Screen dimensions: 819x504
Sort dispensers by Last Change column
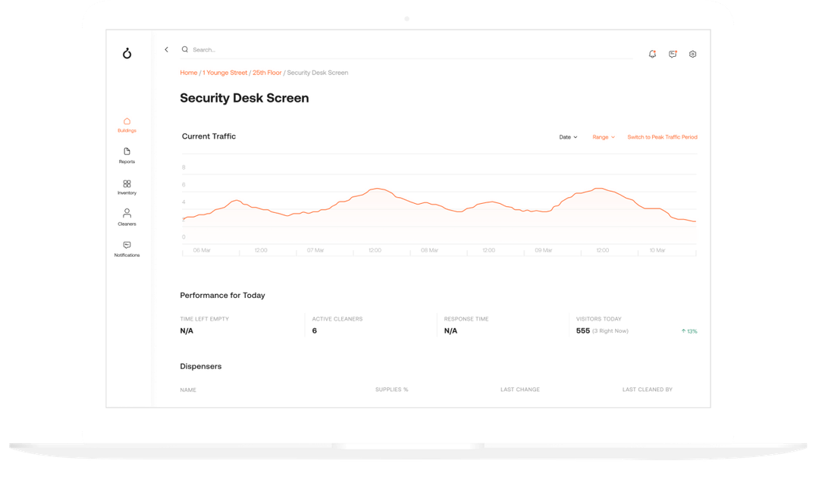point(520,390)
